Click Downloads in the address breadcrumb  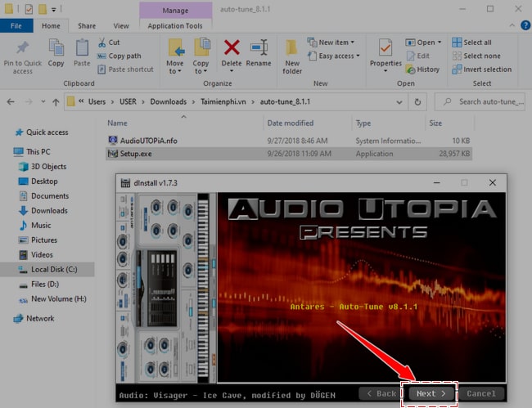(x=169, y=101)
